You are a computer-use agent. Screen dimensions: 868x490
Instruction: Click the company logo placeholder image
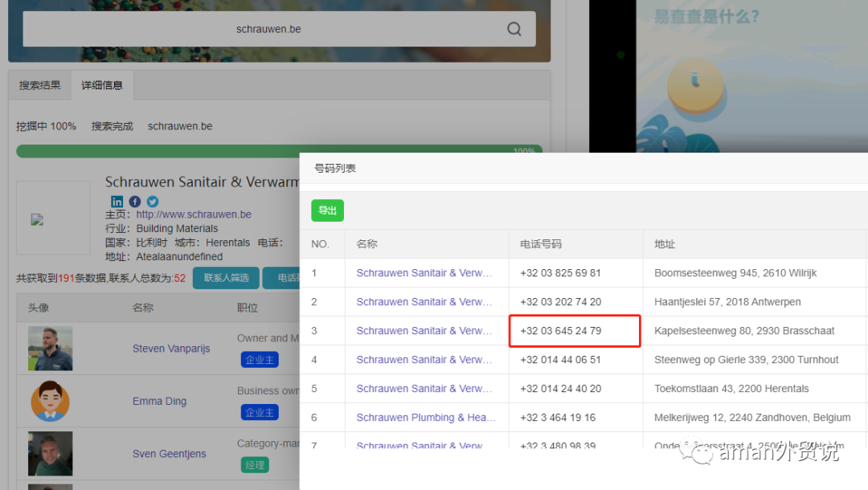click(x=53, y=218)
